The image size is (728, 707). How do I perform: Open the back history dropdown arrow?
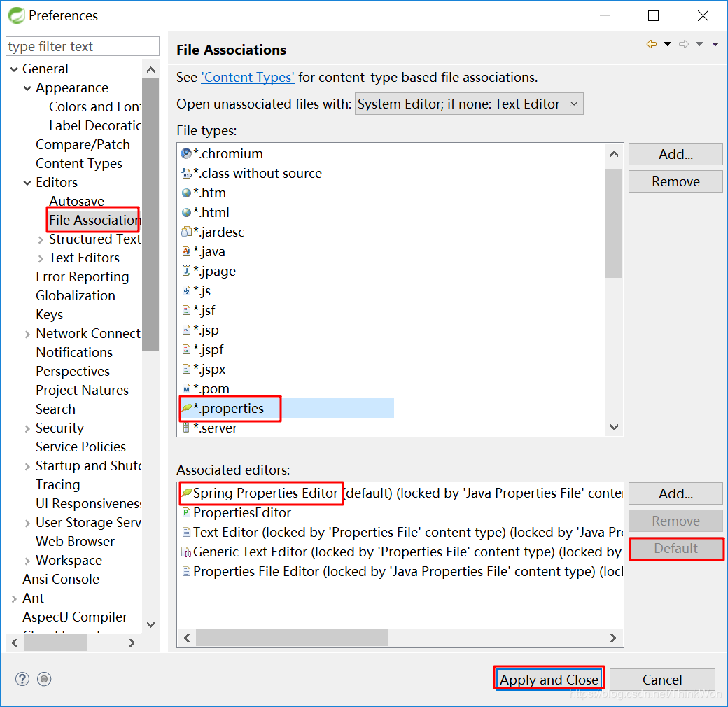coord(667,45)
